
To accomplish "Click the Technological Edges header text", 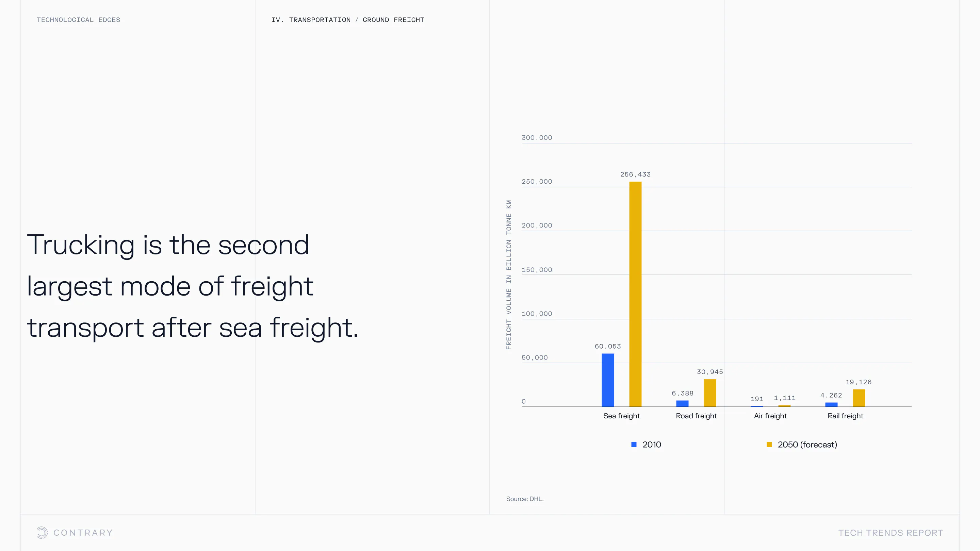I will click(78, 20).
